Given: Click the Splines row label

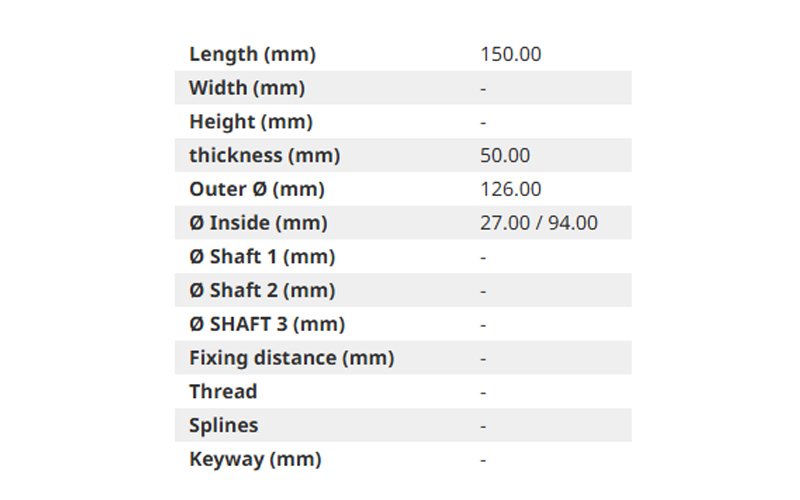Looking at the screenshot, I should click(223, 425).
